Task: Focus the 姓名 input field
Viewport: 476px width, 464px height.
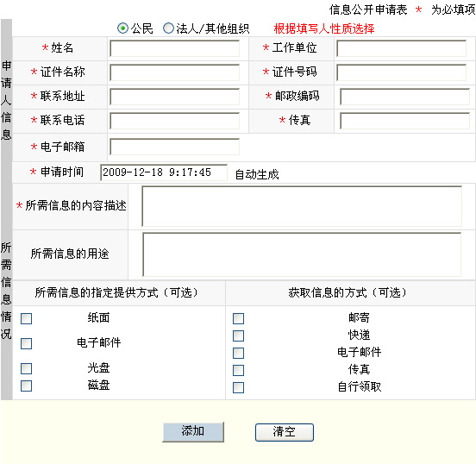Action: (174, 48)
